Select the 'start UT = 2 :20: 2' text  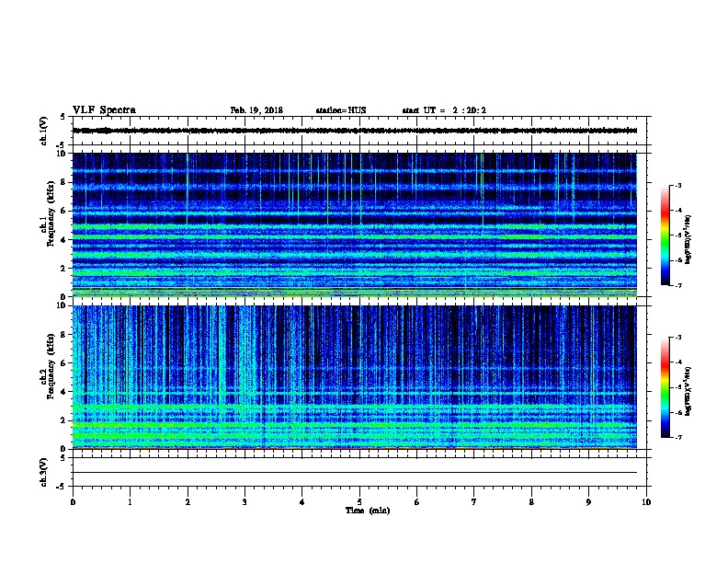(x=444, y=110)
